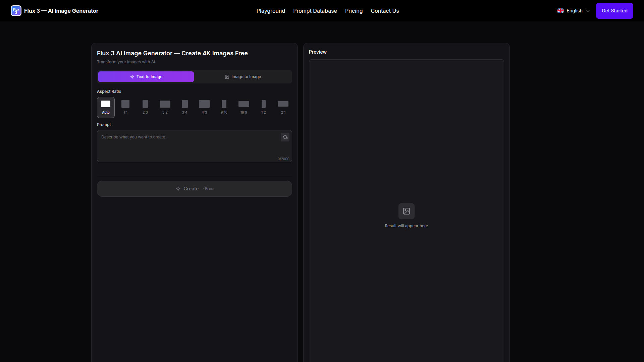
Task: Click the 'Result will appear here' text
Action: pos(407,226)
